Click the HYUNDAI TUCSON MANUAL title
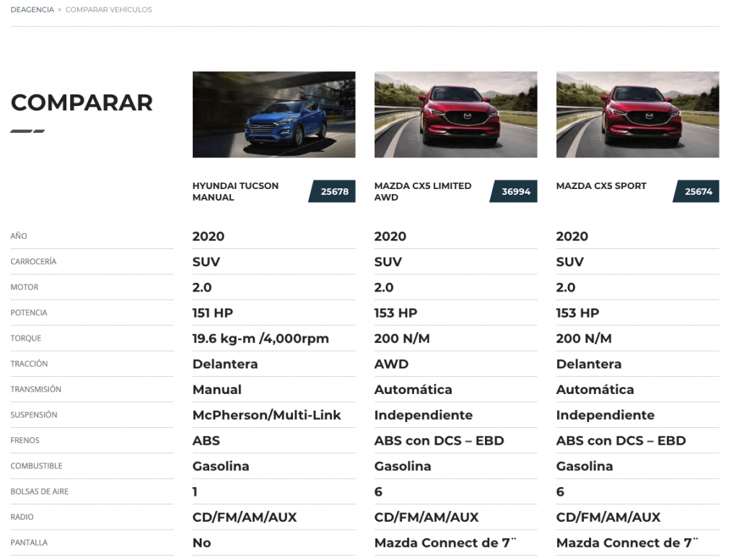Viewport: 739px width, 560px height. pyautogui.click(x=235, y=191)
